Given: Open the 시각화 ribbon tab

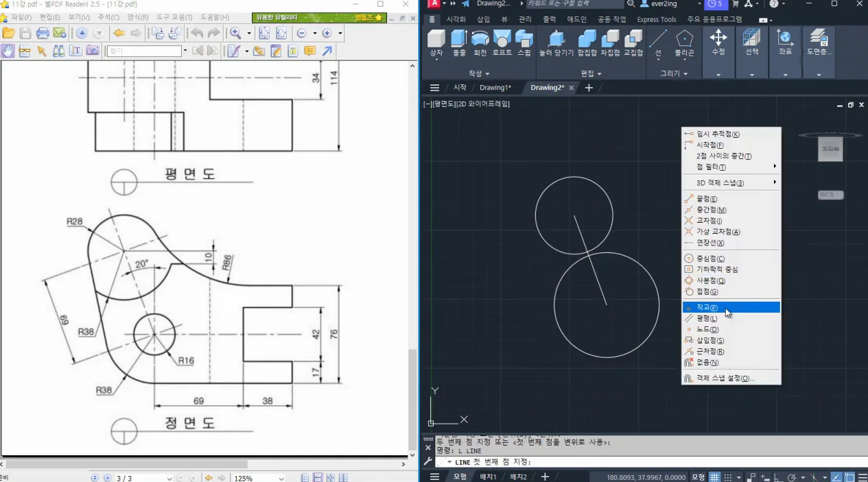Looking at the screenshot, I should tap(456, 19).
